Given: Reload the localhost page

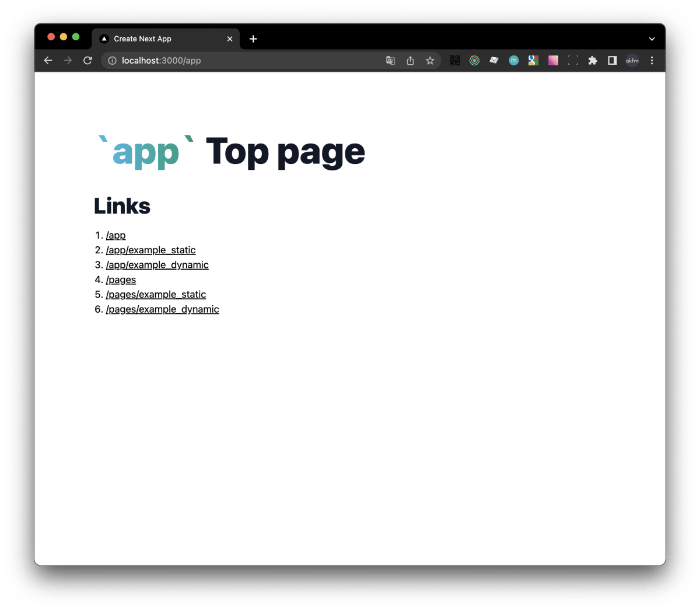Looking at the screenshot, I should click(x=87, y=61).
